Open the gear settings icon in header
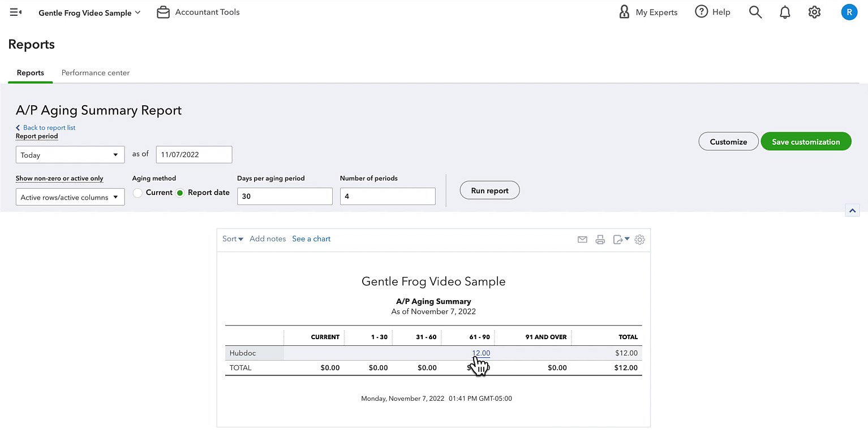This screenshot has height=433, width=868. pos(814,12)
